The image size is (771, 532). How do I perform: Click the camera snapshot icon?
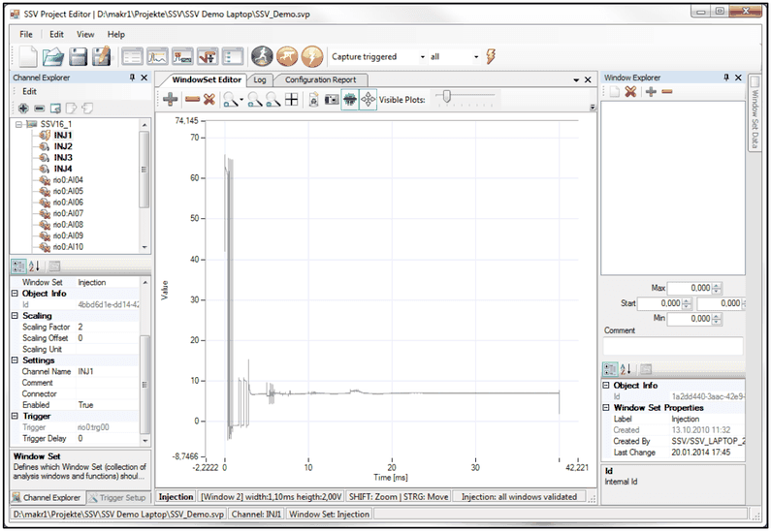point(332,100)
